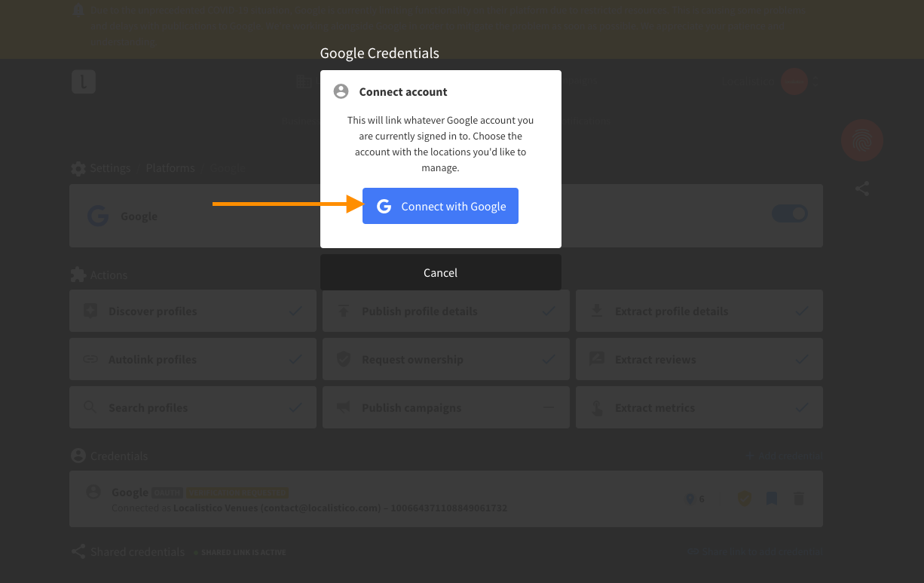
Task: Go to Settings breadcrumb link
Action: pos(110,168)
